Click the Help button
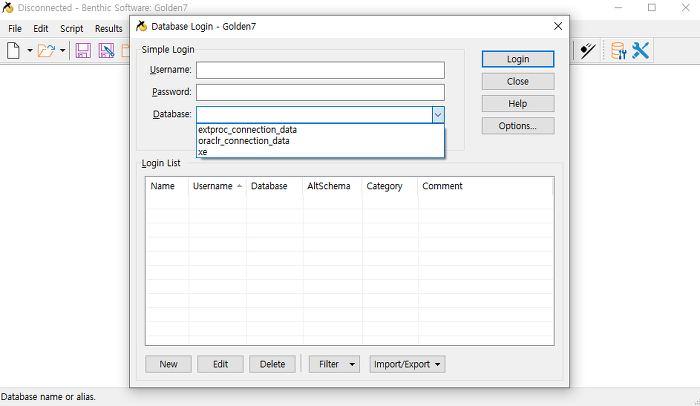The width and height of the screenshot is (700, 406). click(518, 104)
